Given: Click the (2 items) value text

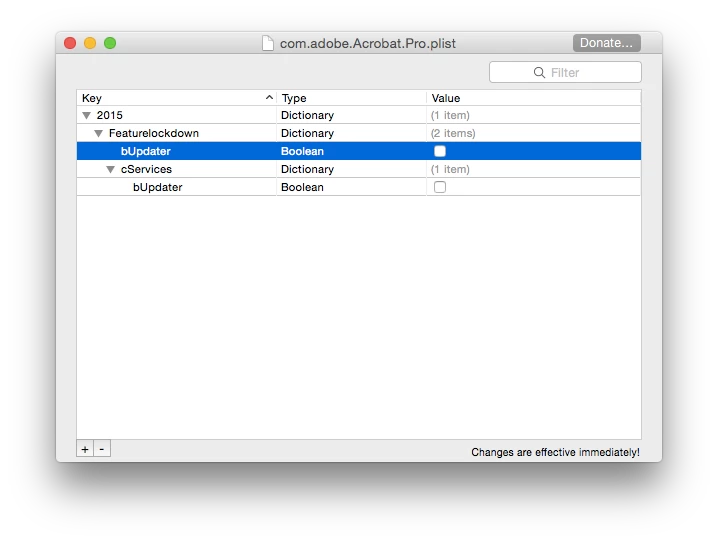Looking at the screenshot, I should click(x=453, y=133).
